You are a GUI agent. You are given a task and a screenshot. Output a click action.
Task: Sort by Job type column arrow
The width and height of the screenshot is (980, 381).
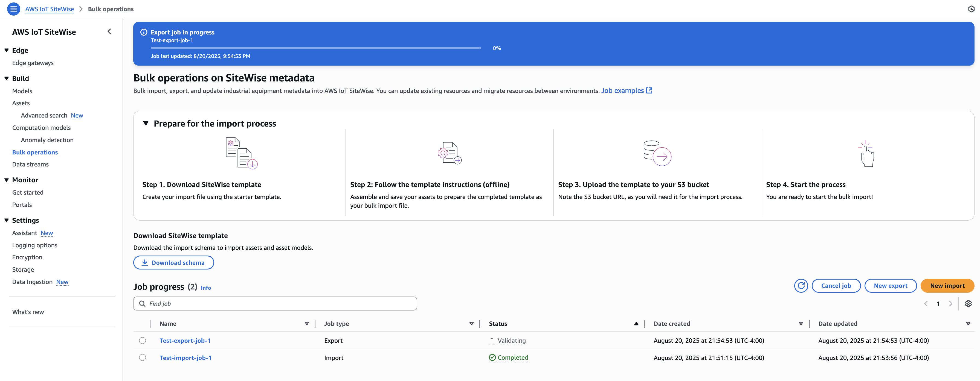tap(471, 324)
